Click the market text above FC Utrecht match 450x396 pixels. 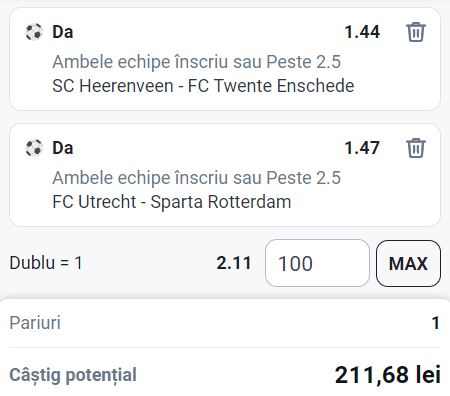[197, 178]
